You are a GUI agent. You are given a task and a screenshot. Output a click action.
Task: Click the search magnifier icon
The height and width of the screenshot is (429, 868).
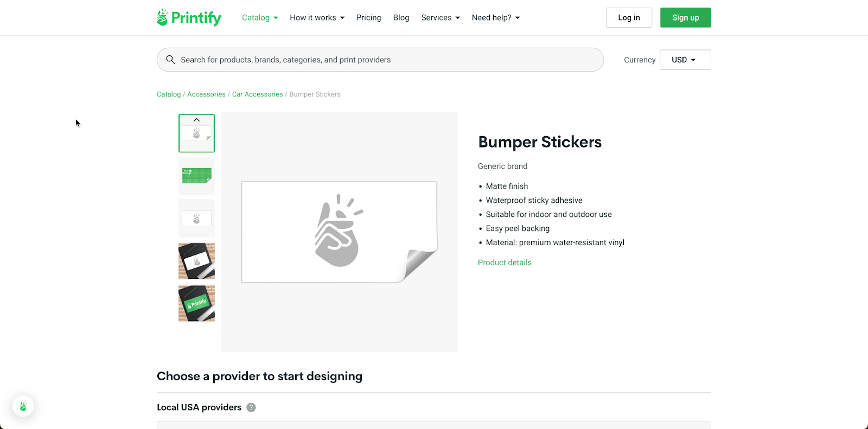(170, 60)
